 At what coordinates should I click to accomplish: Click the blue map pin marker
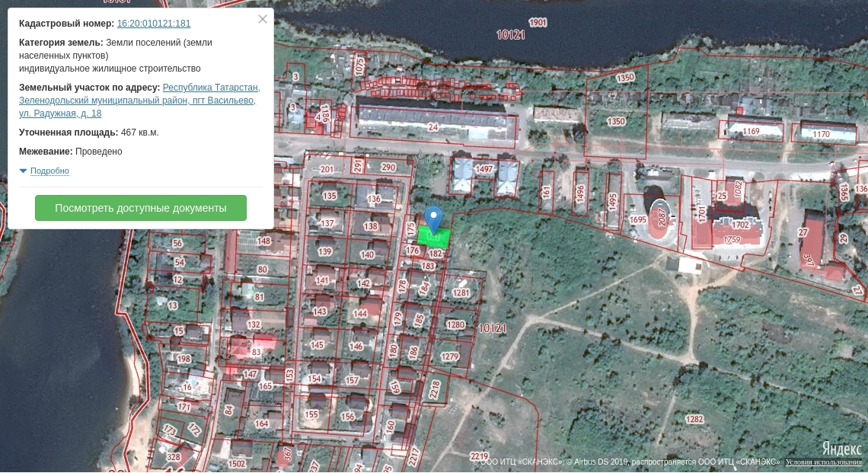click(433, 218)
